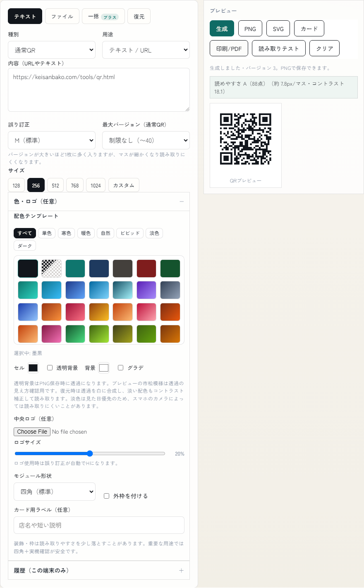Filter color templates by 淡色
This screenshot has height=588, width=364.
click(x=154, y=233)
